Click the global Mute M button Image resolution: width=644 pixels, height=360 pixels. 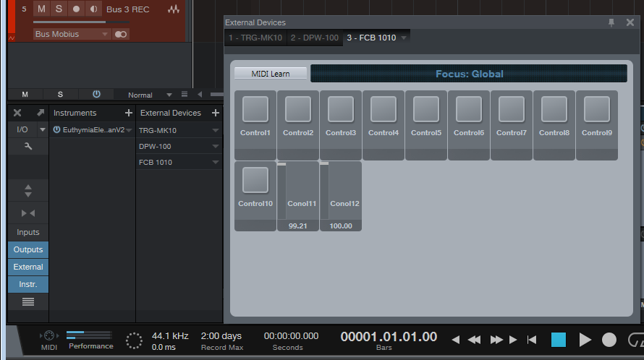pyautogui.click(x=25, y=95)
